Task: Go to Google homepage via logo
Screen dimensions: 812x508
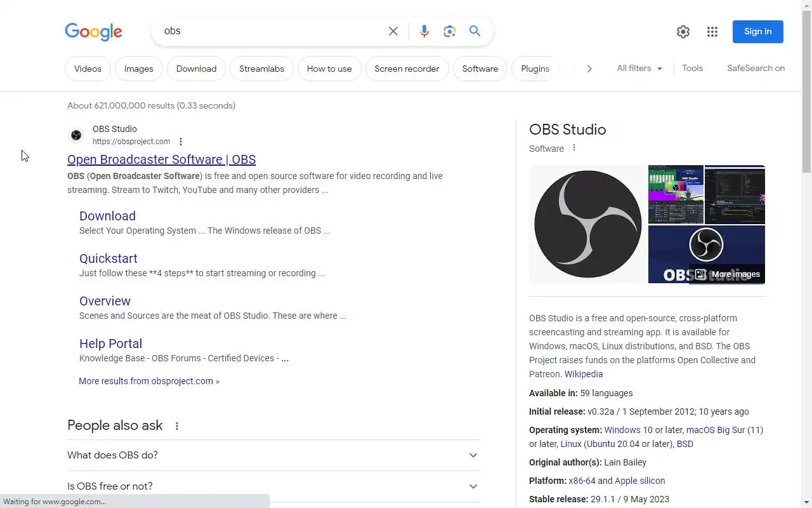Action: pyautogui.click(x=93, y=32)
